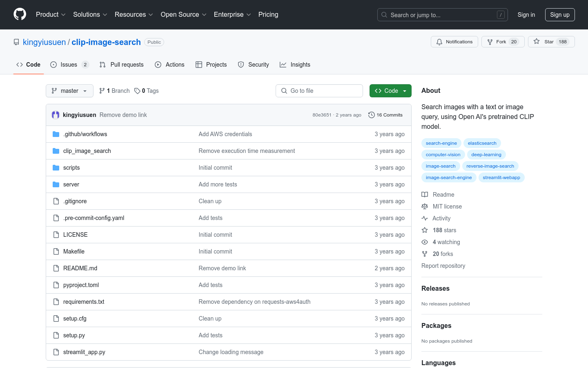588x368 pixels.
Task: Expand the Open Source menu
Action: pos(184,14)
